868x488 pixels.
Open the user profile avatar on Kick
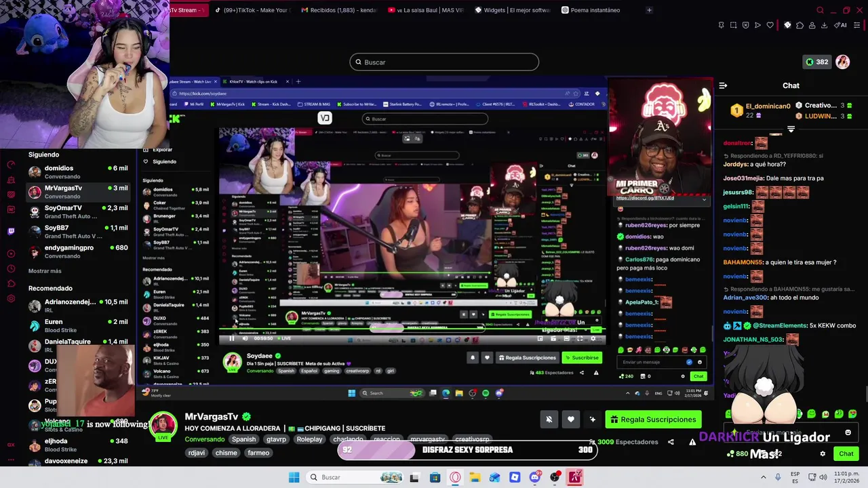point(842,62)
